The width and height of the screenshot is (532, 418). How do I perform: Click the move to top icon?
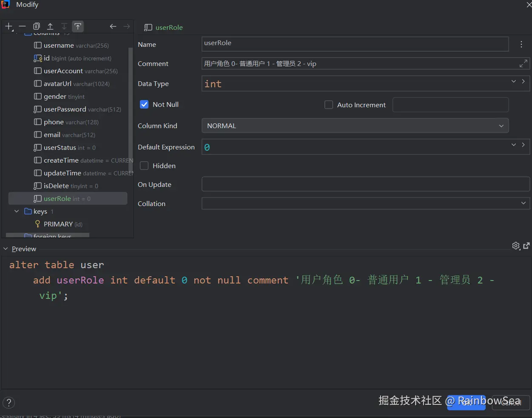click(78, 26)
